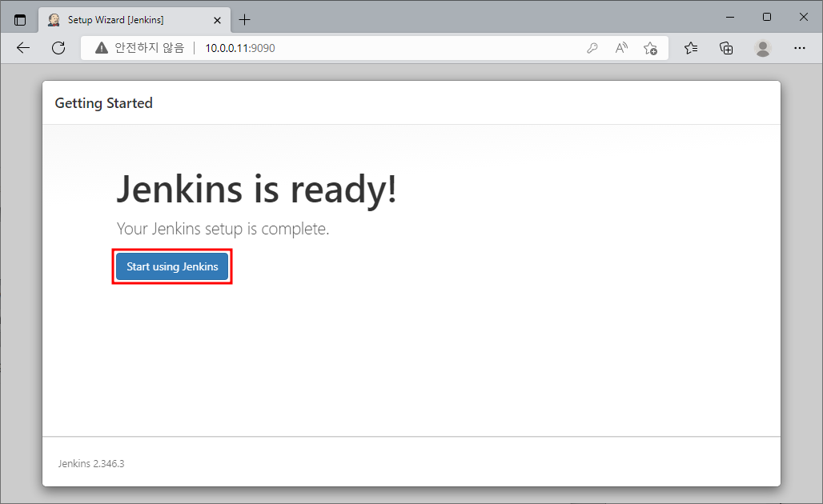Click the user profile avatar icon
823x504 pixels.
pyautogui.click(x=763, y=48)
